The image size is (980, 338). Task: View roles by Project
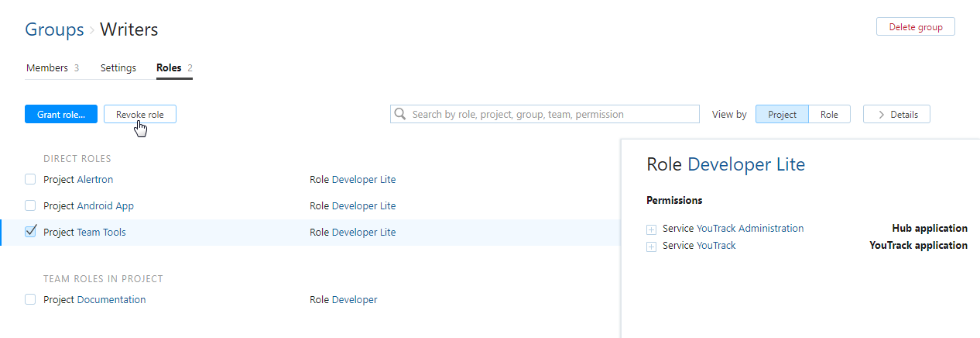[782, 115]
